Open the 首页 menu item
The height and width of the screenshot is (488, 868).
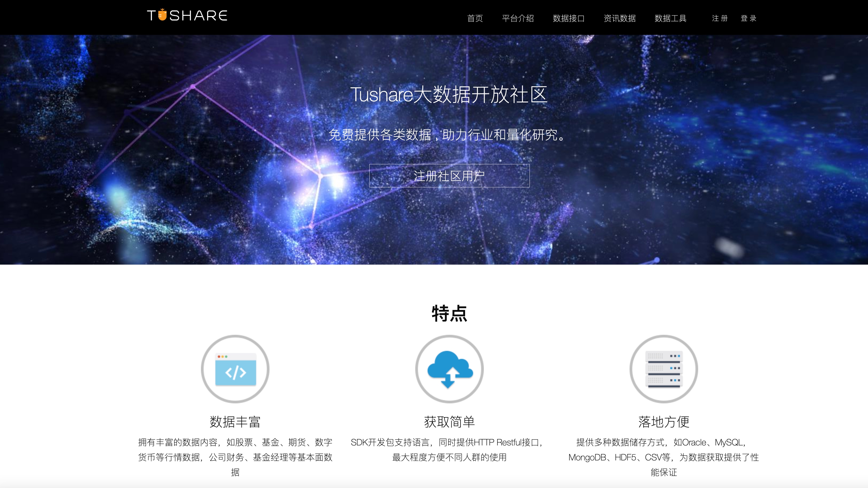pos(475,18)
